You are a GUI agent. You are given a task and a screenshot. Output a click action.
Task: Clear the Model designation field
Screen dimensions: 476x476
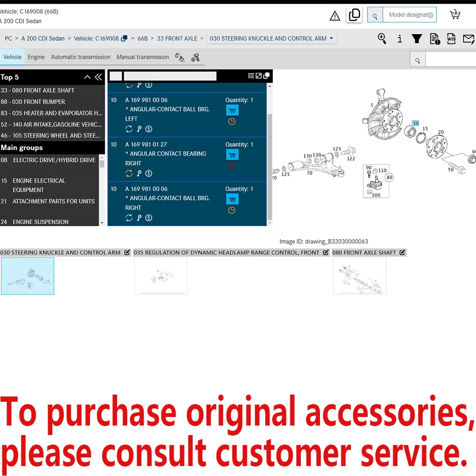tap(430, 15)
